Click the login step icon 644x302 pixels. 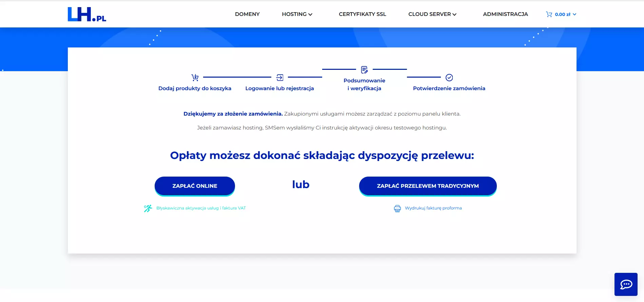[x=280, y=78]
